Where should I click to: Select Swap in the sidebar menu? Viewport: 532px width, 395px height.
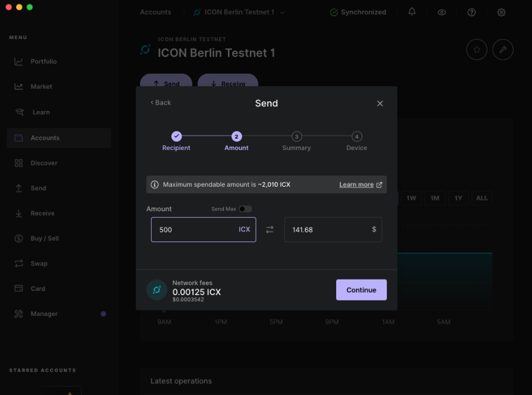(39, 264)
